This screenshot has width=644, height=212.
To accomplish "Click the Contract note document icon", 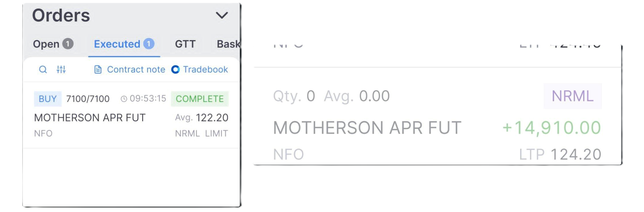I will (98, 69).
